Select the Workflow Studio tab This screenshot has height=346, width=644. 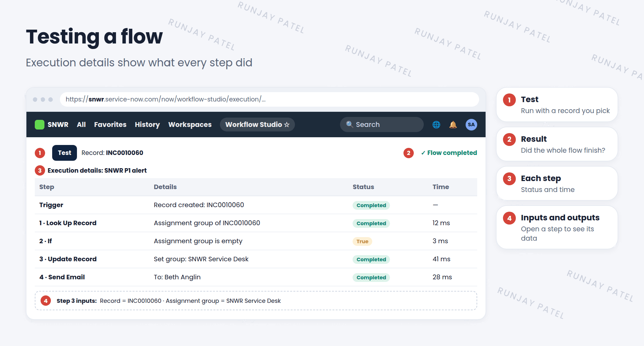coord(257,125)
